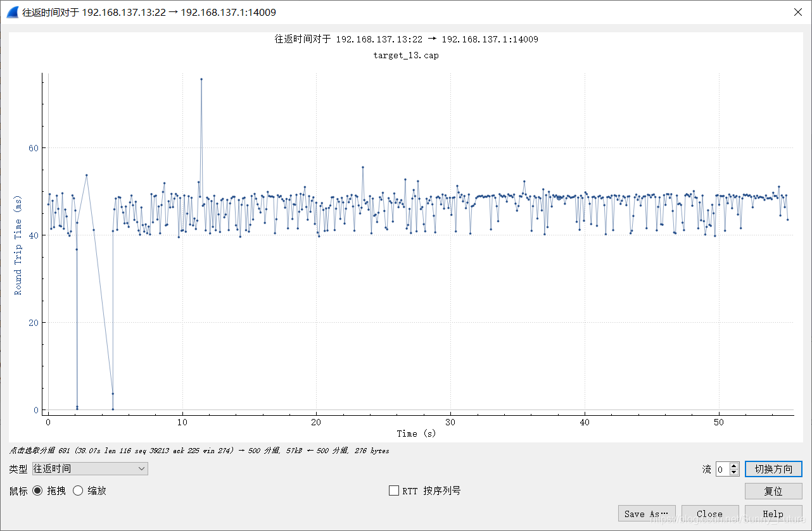
Task: Click the 复位 reset button
Action: tap(773, 491)
